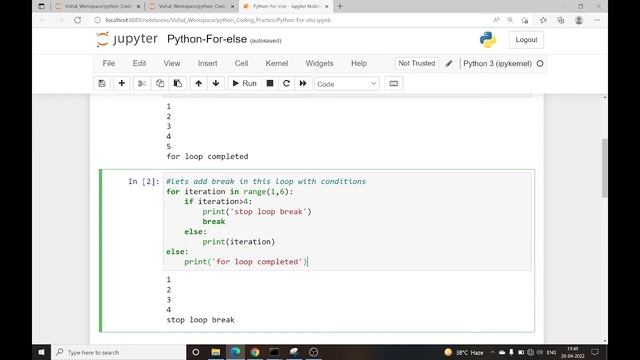Run the selected cell
This screenshot has height=360, width=640.
(244, 83)
